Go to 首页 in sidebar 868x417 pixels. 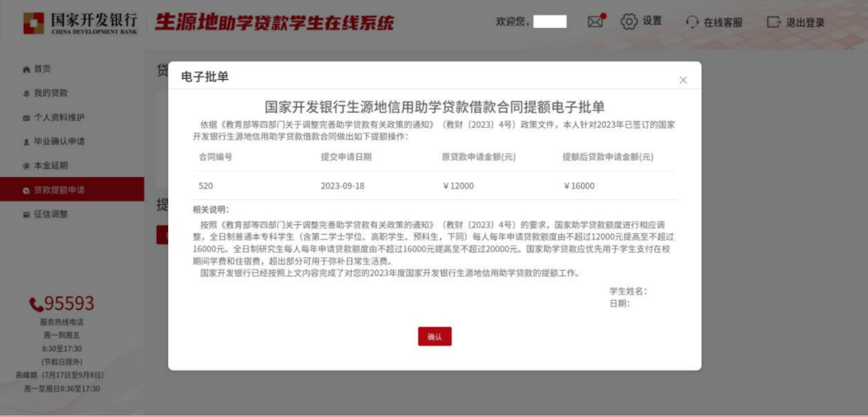click(42, 69)
